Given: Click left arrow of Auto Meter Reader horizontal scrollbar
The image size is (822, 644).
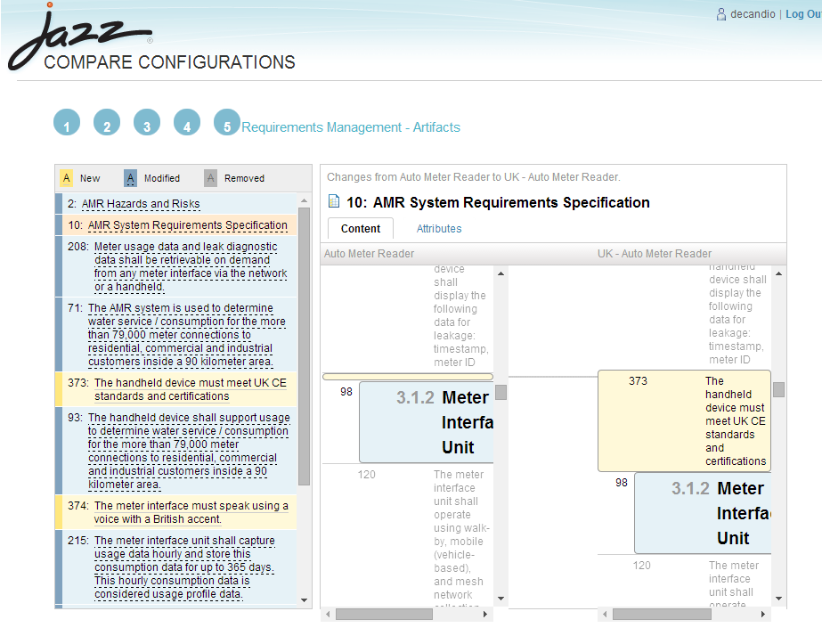Looking at the screenshot, I should [x=328, y=614].
